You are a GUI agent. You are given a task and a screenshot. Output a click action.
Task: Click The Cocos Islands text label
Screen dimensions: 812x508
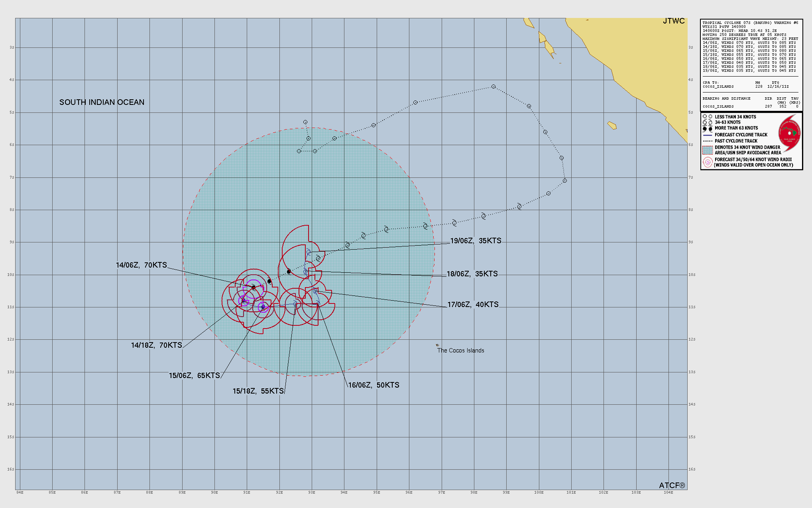460,350
